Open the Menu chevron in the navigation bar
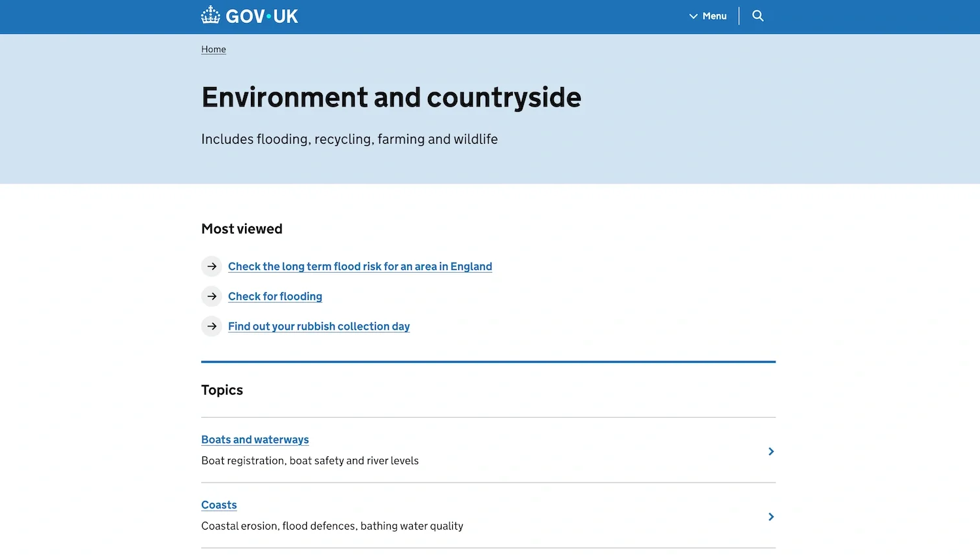This screenshot has height=559, width=980. tap(694, 16)
